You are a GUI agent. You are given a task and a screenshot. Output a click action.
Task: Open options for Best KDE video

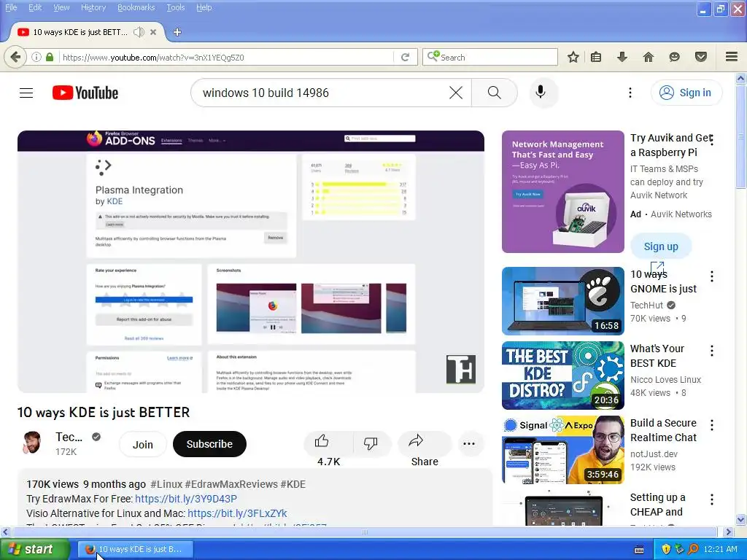click(712, 351)
